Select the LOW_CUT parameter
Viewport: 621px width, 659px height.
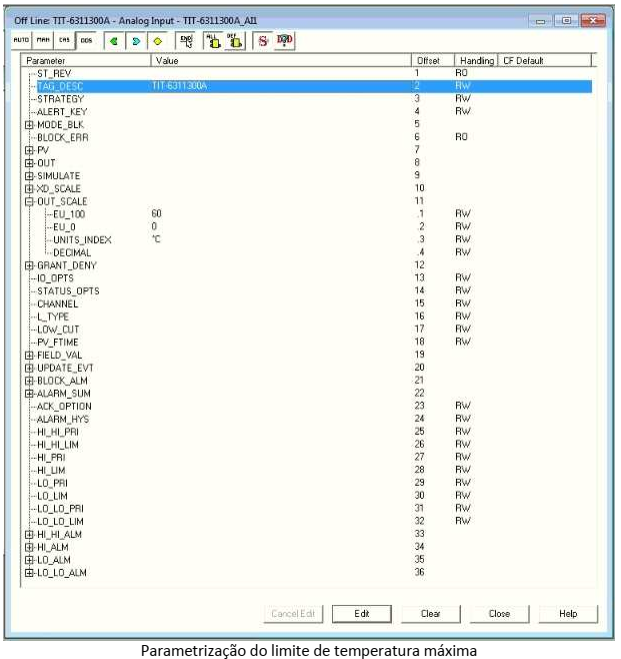click(58, 330)
